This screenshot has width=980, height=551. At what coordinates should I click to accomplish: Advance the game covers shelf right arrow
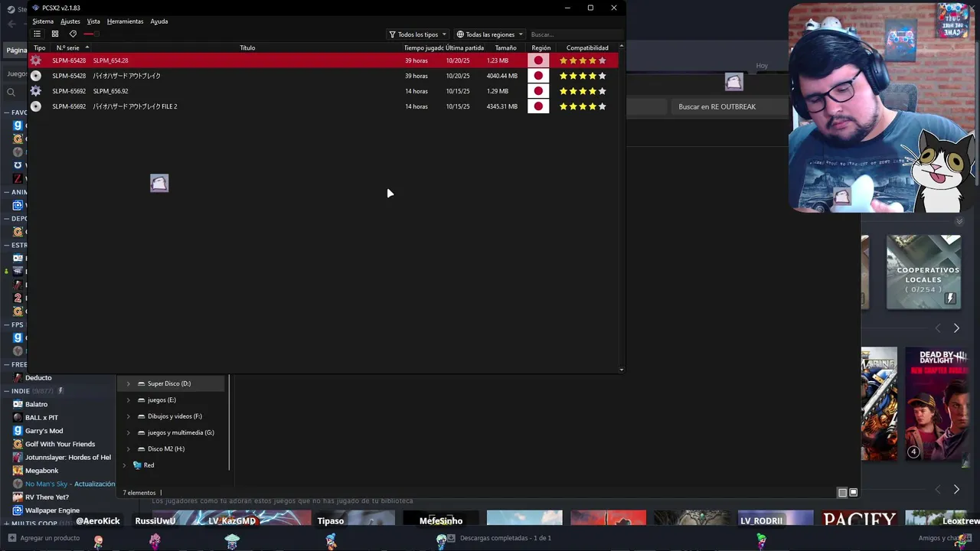click(x=956, y=489)
